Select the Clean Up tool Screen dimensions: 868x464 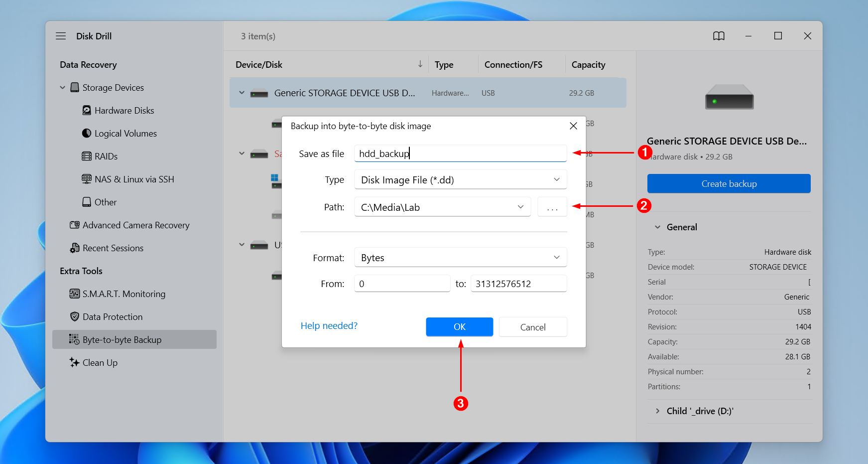[100, 363]
